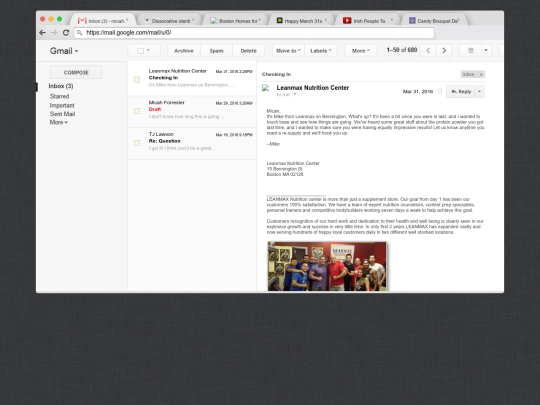Switch to the Inbox (3) browser tab

[103, 21]
